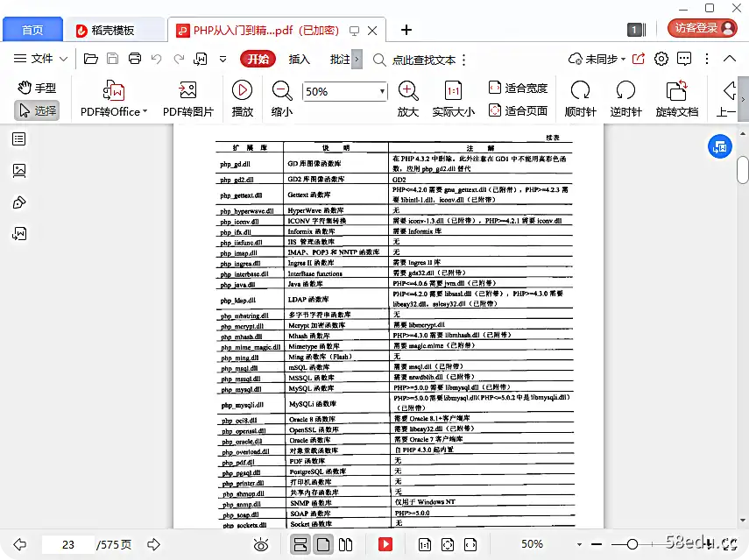Select the Hand tool (手型)
The image size is (749, 560).
click(38, 88)
